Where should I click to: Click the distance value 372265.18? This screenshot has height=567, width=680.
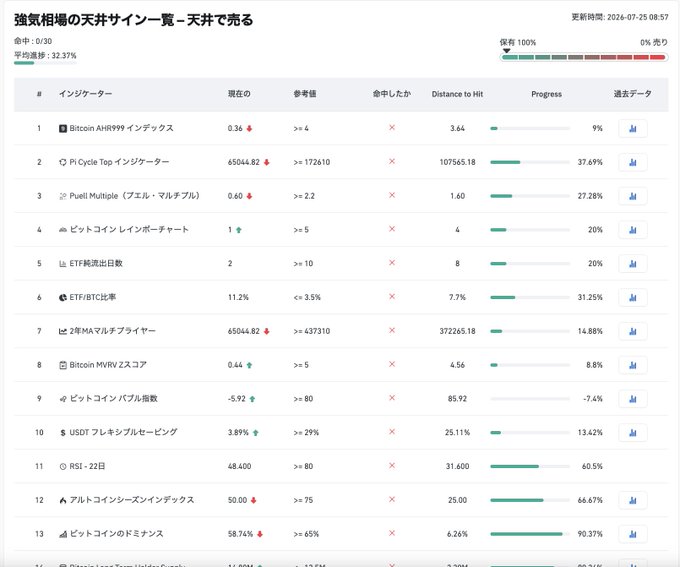click(458, 331)
